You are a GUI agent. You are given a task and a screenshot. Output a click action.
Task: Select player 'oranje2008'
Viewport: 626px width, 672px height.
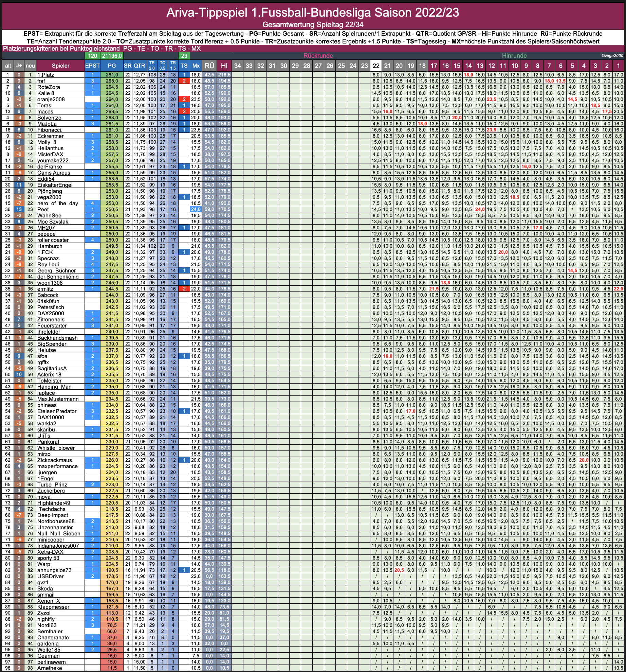tap(51, 99)
